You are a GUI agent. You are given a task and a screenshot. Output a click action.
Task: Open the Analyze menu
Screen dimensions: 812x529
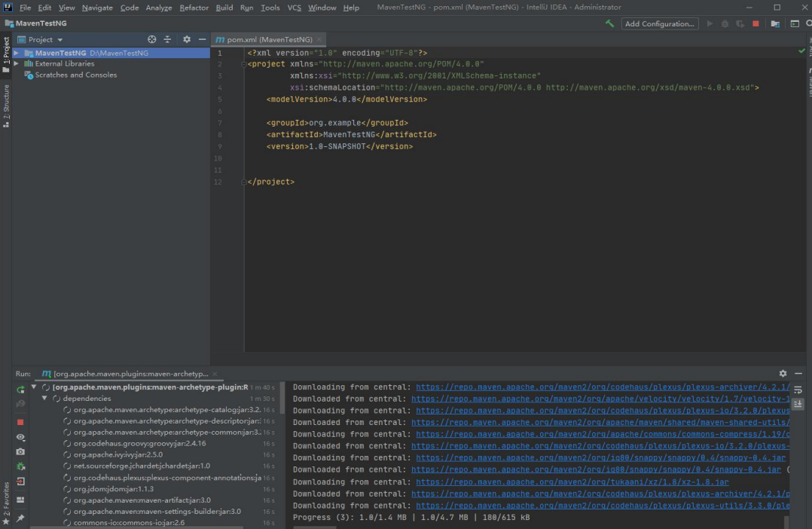(x=158, y=8)
